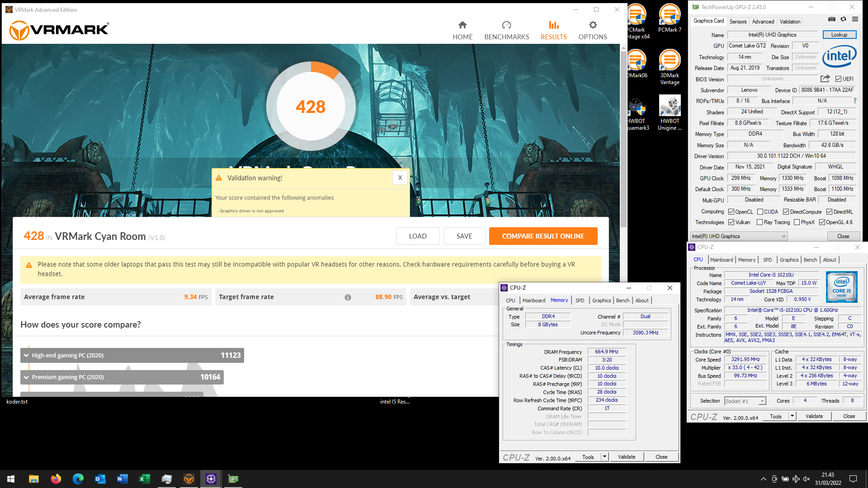Image resolution: width=868 pixels, height=488 pixels.
Task: Toggle PhysX checkbox in GPU-Z
Action: click(x=797, y=222)
